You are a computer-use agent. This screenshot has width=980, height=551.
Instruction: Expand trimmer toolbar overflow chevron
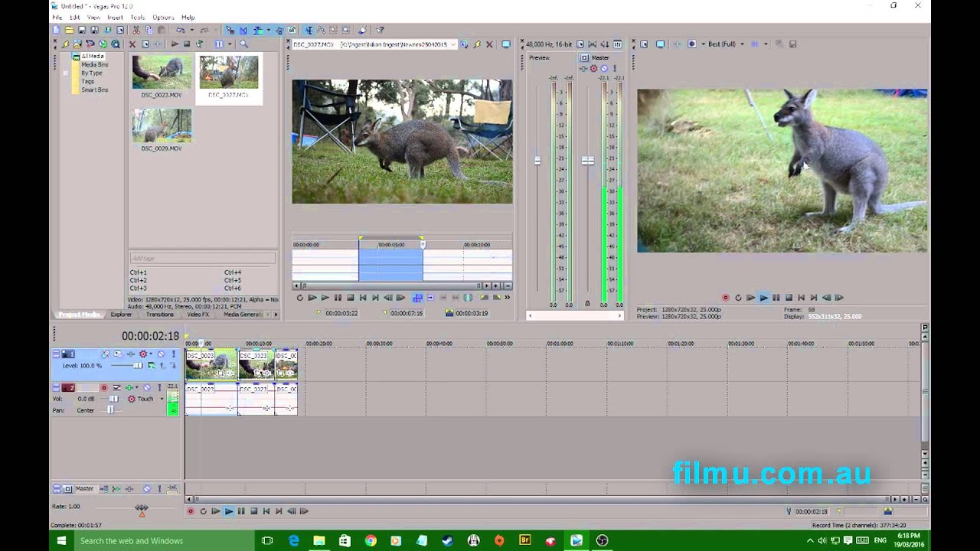click(507, 298)
